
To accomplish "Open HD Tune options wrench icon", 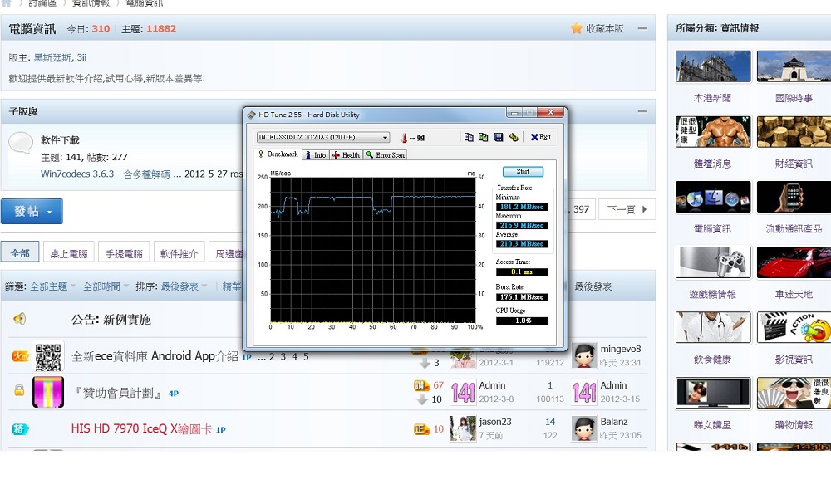I will coord(514,137).
